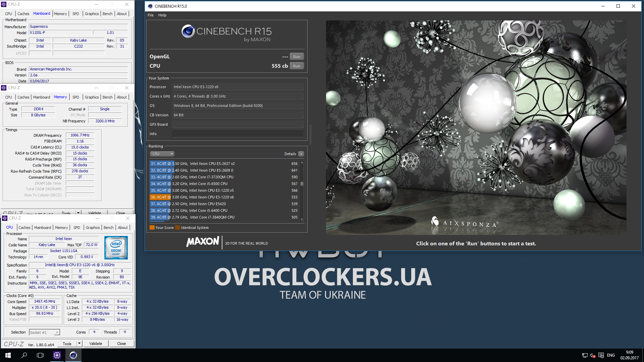Click the ranking list scroll-down arrow

(302, 220)
